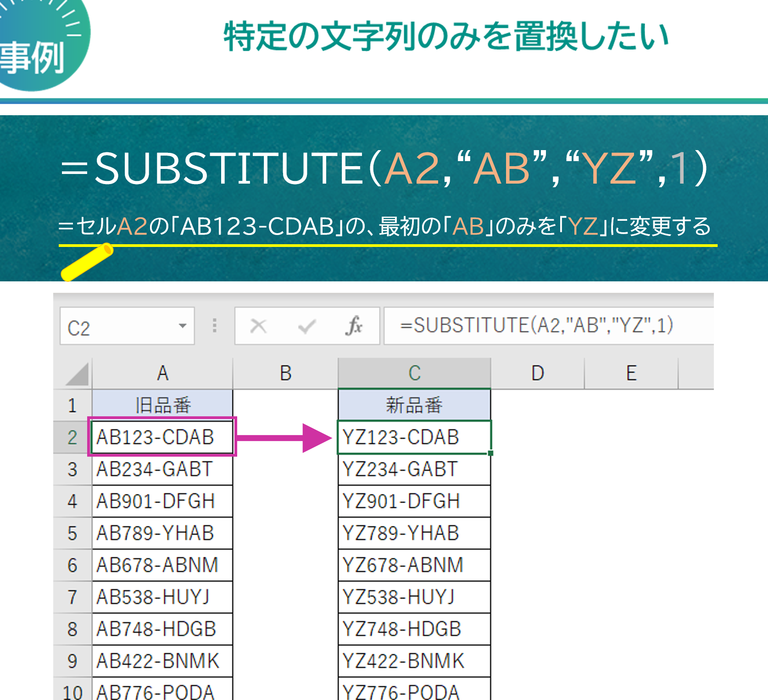
Task: Select cell containing YZ789-YHAB
Action: click(414, 533)
